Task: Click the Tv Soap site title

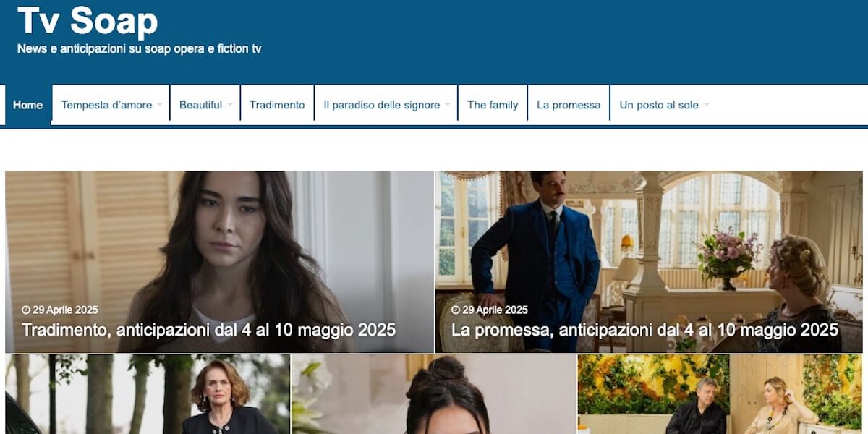Action: click(x=88, y=20)
